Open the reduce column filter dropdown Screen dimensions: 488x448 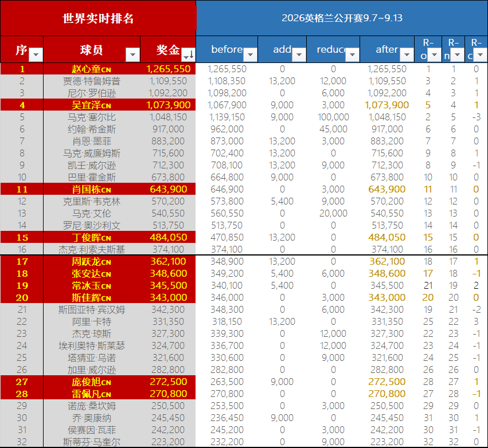point(352,55)
